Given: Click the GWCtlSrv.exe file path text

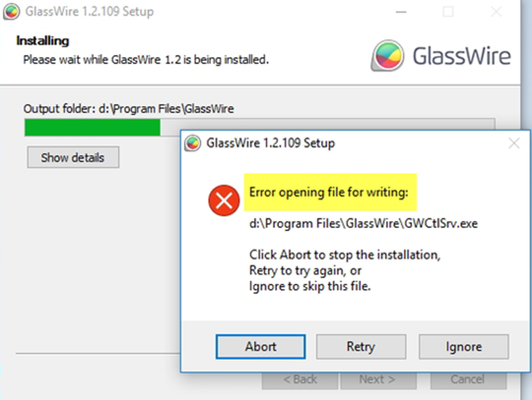Looking at the screenshot, I should point(363,223).
